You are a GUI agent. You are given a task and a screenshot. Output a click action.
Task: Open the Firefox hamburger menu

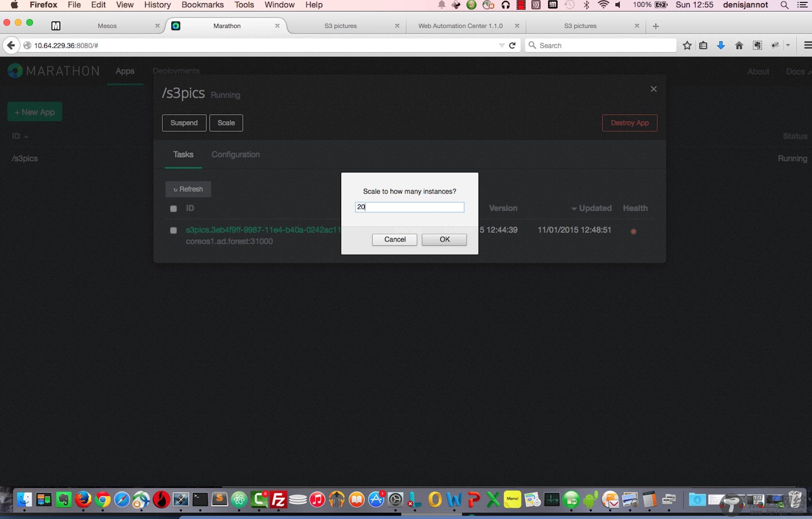807,45
